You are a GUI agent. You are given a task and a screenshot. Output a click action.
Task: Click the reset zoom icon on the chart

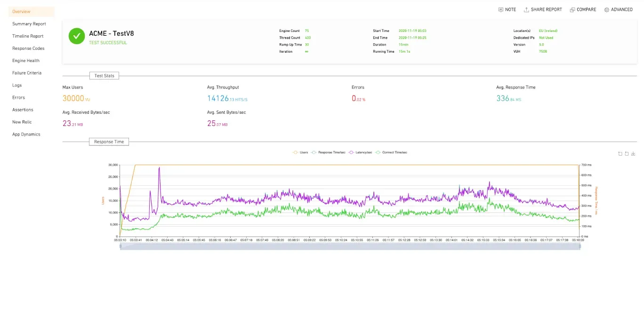(627, 154)
